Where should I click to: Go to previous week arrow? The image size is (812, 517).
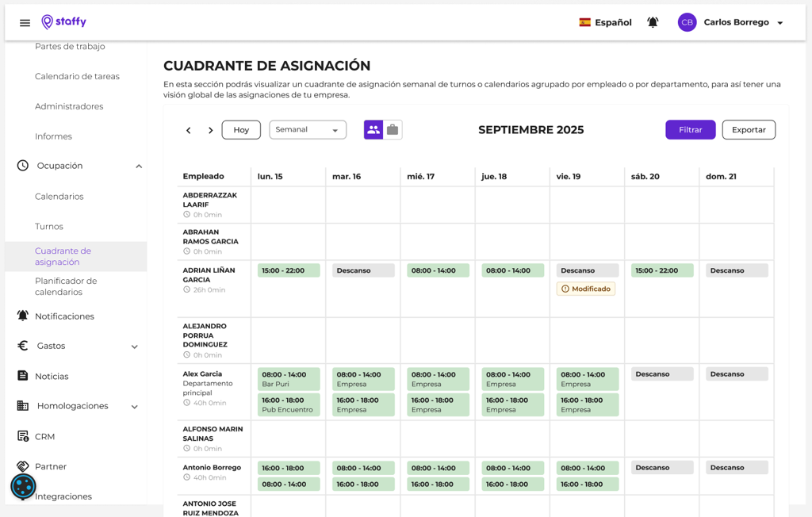click(x=189, y=130)
